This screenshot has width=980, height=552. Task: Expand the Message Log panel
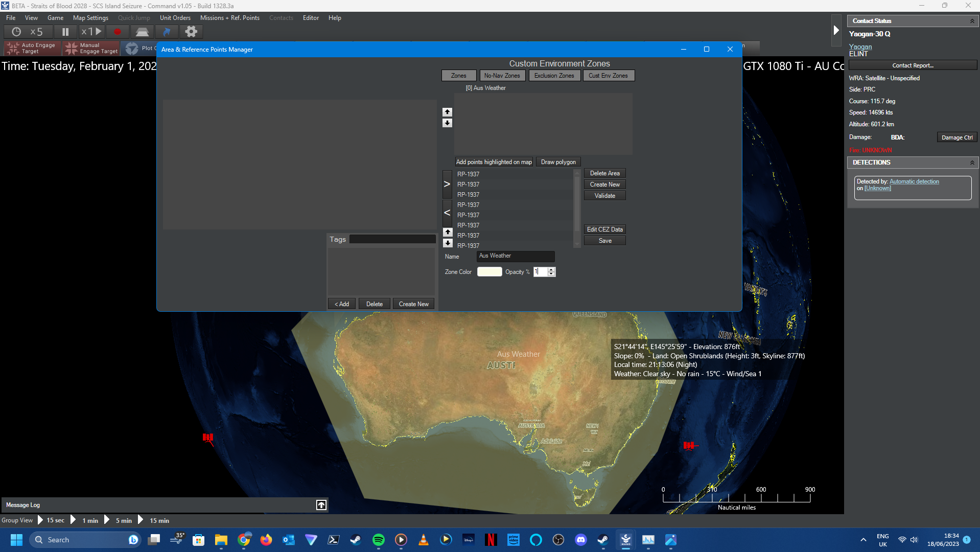321,505
